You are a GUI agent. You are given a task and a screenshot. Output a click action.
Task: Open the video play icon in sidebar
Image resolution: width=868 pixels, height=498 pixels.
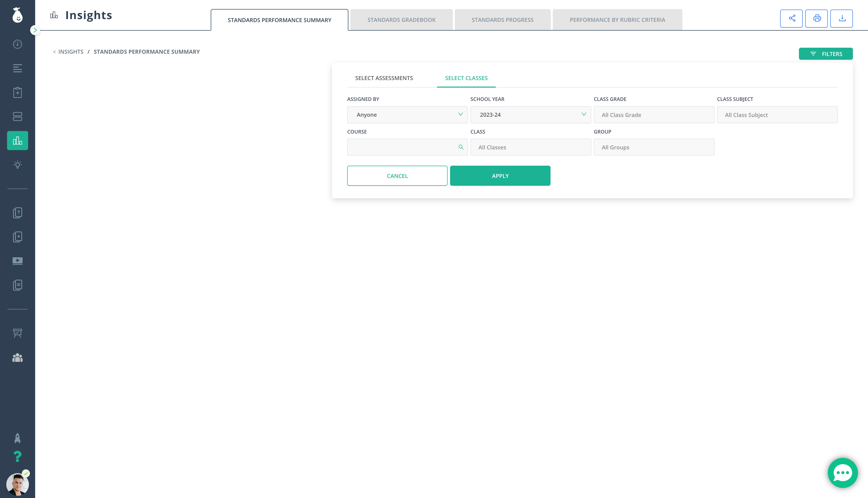(17, 261)
